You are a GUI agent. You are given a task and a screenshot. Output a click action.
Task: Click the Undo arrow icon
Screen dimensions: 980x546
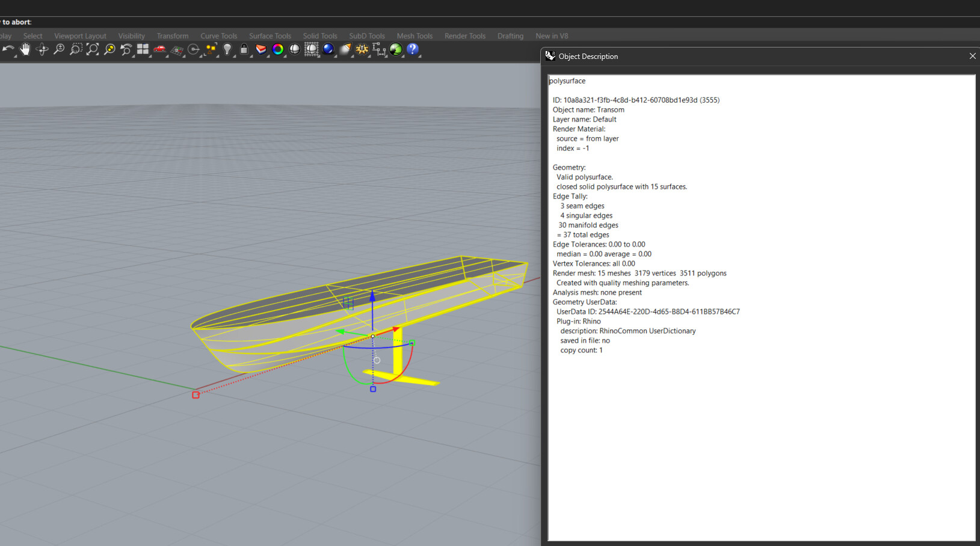click(8, 50)
